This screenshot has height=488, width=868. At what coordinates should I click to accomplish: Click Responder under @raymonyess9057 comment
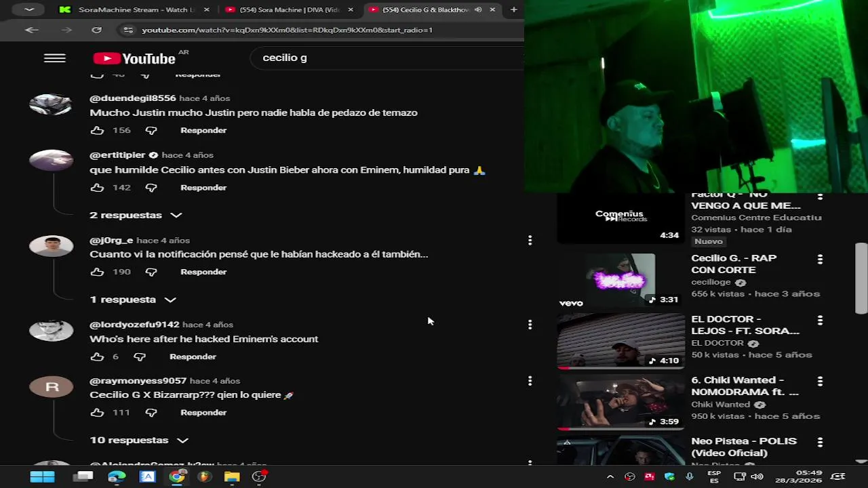click(203, 412)
